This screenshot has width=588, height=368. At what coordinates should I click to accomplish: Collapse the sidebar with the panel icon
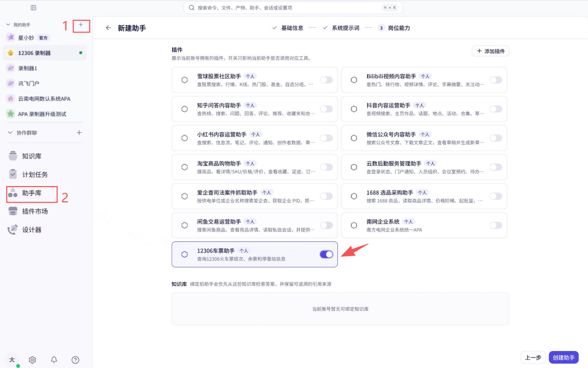34,8
